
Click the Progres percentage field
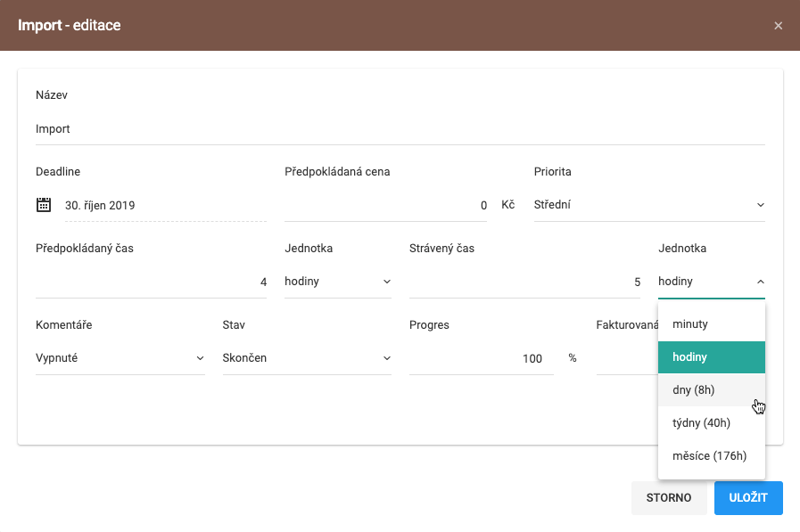pyautogui.click(x=481, y=358)
